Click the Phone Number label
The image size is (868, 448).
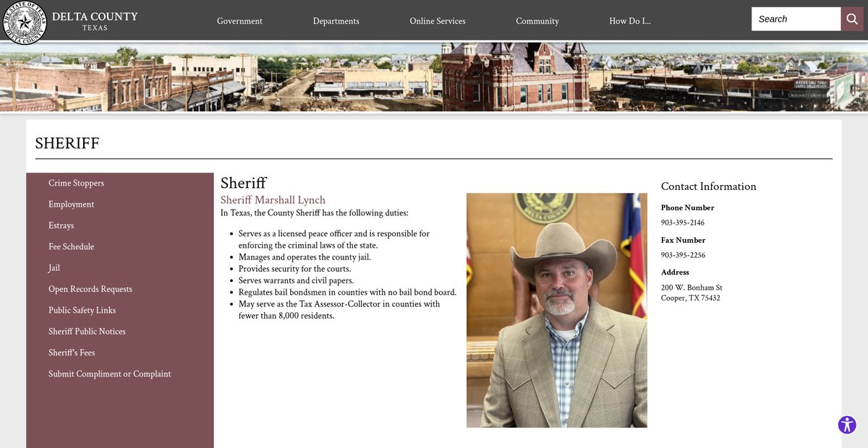[x=688, y=207]
